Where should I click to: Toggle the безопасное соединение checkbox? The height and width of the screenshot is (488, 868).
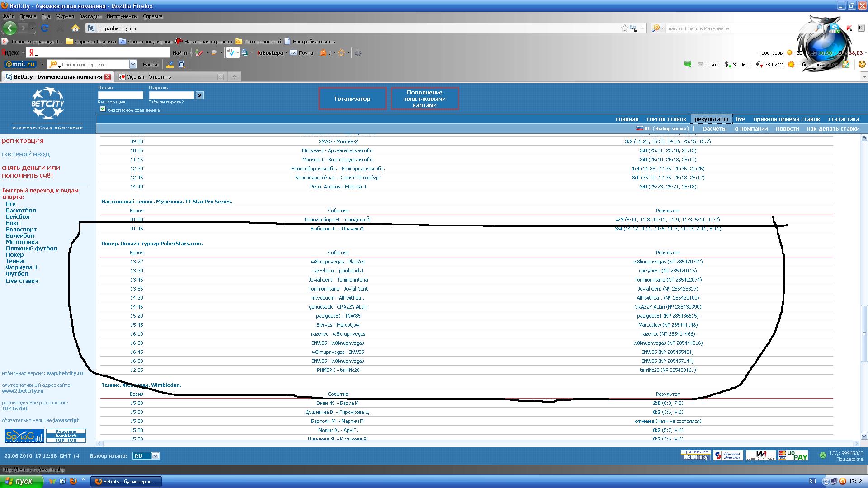click(103, 109)
